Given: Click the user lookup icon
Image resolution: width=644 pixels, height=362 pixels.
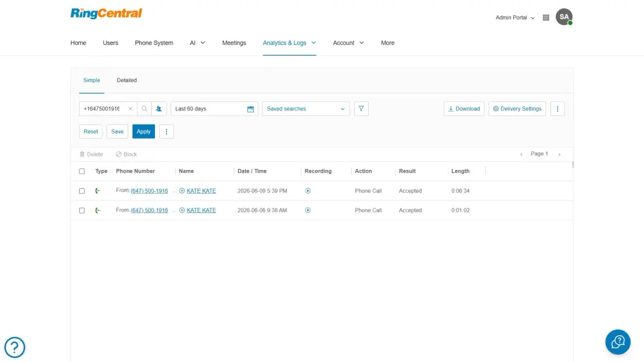Looking at the screenshot, I should (x=159, y=109).
